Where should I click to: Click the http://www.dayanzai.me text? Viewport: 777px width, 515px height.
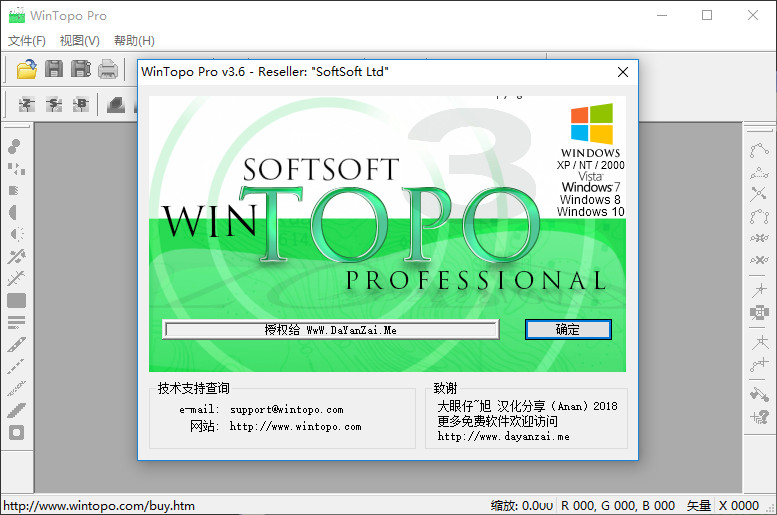[x=503, y=436]
